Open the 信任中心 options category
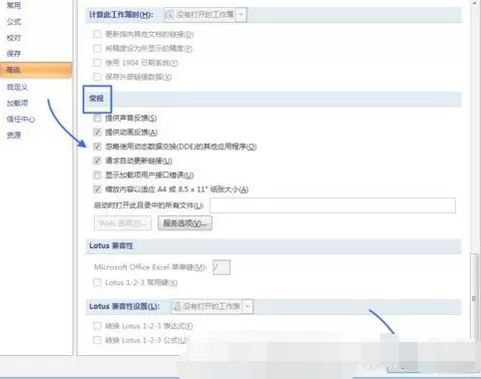This screenshot has height=379, width=481. [21, 119]
